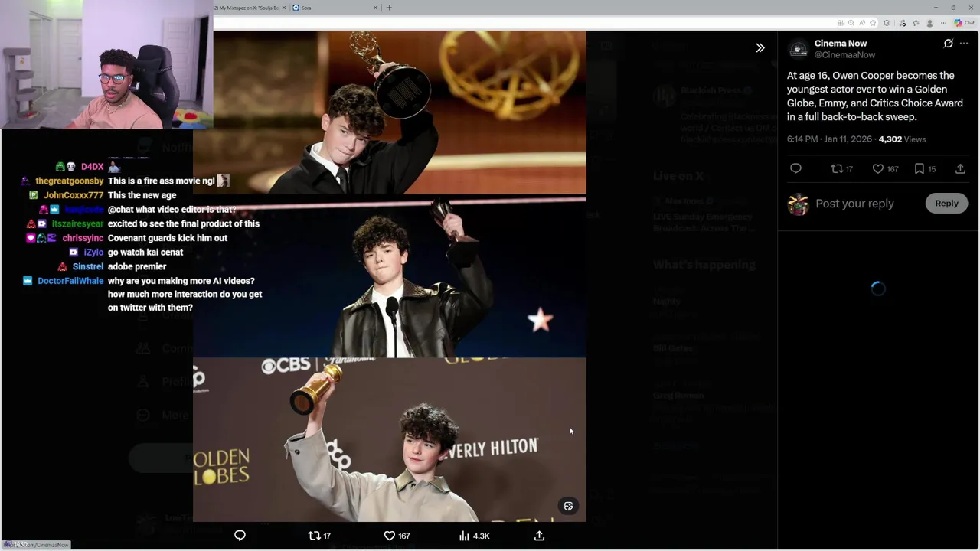Open the Critics Choice photo in the middle
980x551 pixels.
point(390,277)
